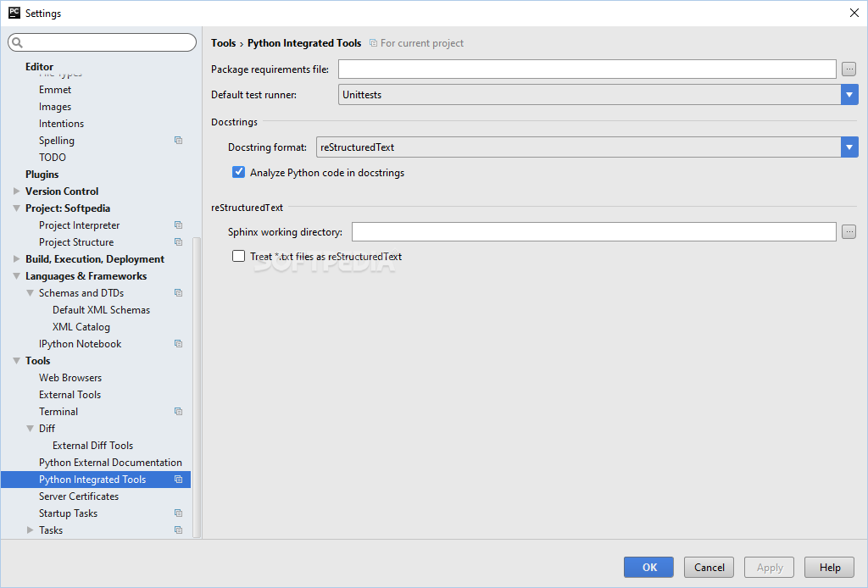Select External Diff Tools item
The image size is (868, 588).
93,446
